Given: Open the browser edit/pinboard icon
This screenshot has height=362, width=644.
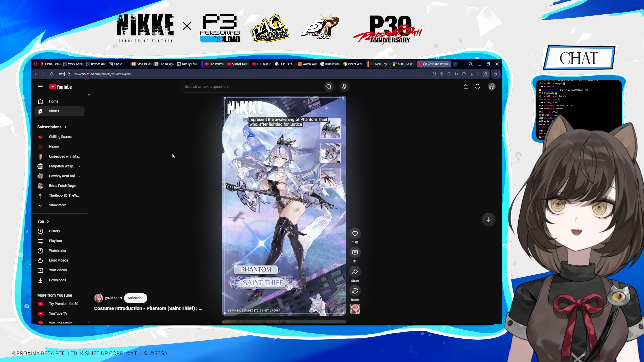Looking at the screenshot, I should pyautogui.click(x=434, y=74).
